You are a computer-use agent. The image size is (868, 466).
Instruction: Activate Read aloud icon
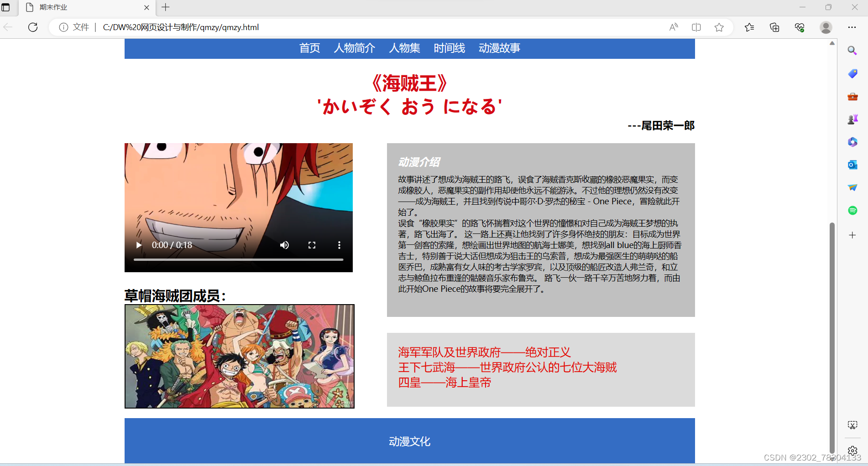point(674,27)
